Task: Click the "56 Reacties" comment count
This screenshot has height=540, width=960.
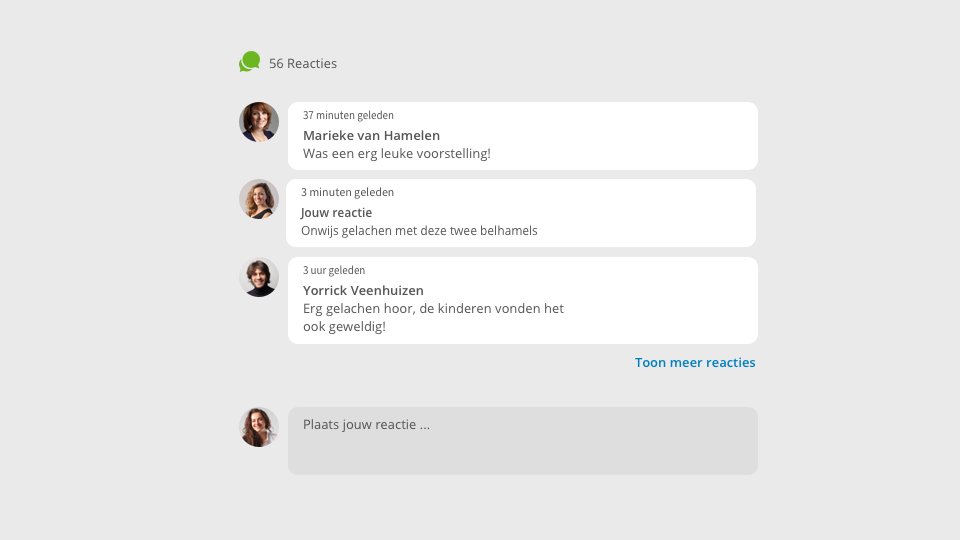Action: [302, 64]
